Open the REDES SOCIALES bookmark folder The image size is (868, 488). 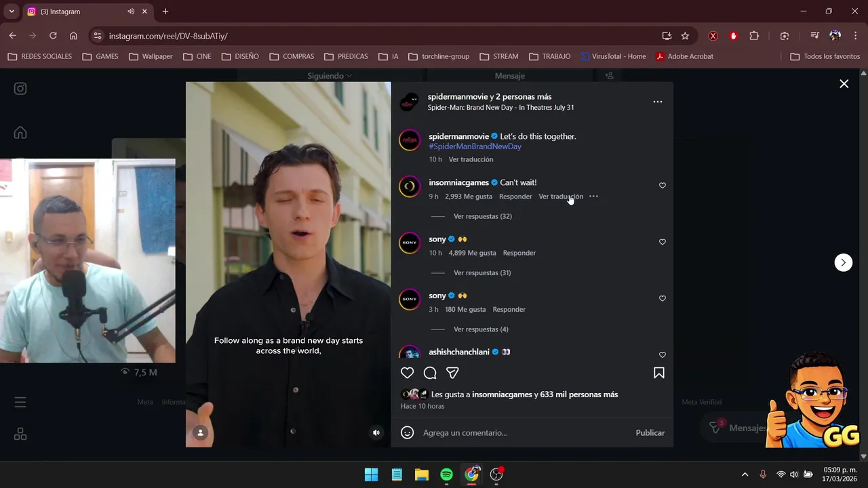tap(39, 56)
